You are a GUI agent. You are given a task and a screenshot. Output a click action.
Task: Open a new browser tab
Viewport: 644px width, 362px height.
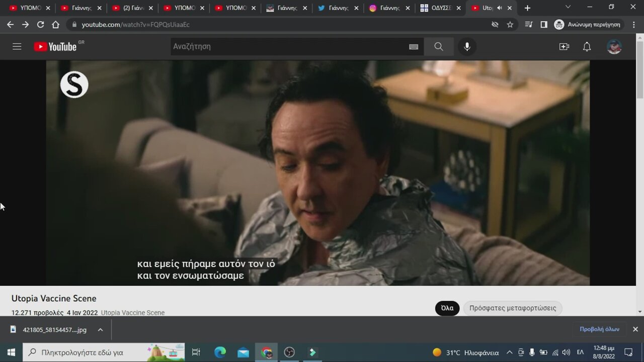pyautogui.click(x=527, y=8)
